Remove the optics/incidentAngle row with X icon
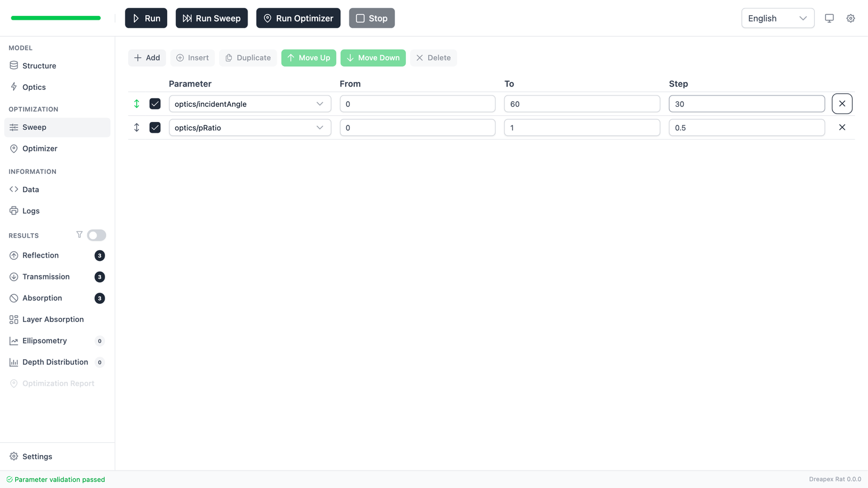Image resolution: width=868 pixels, height=488 pixels. pos(841,104)
